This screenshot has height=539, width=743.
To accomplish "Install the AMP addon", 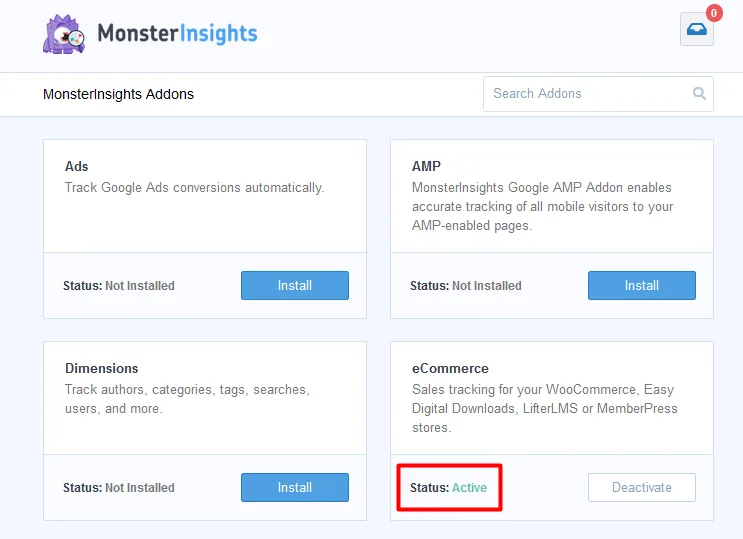I will click(x=641, y=285).
